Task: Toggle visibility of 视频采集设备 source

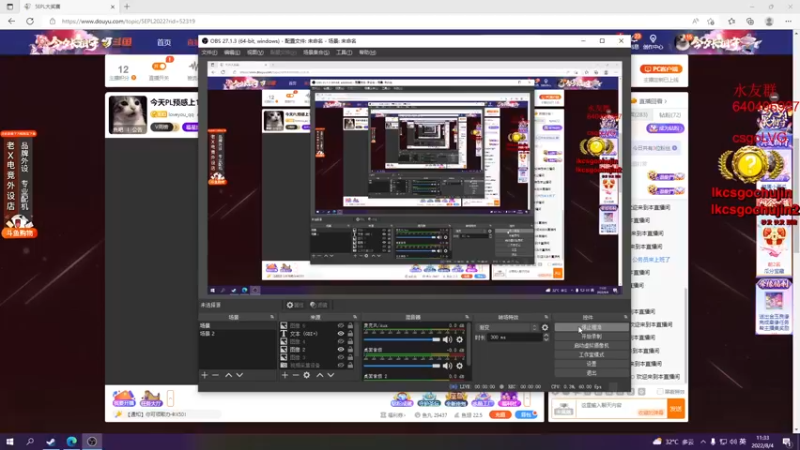Action: click(341, 365)
